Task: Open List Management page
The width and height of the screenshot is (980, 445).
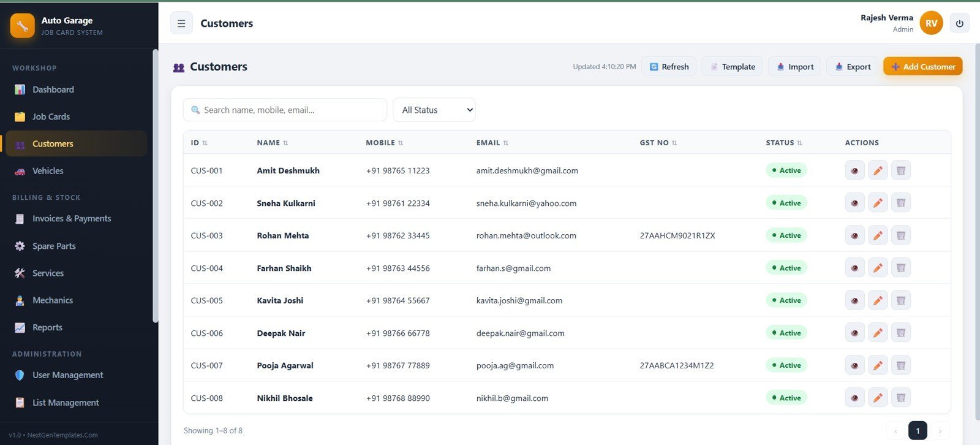Action: tap(76, 403)
